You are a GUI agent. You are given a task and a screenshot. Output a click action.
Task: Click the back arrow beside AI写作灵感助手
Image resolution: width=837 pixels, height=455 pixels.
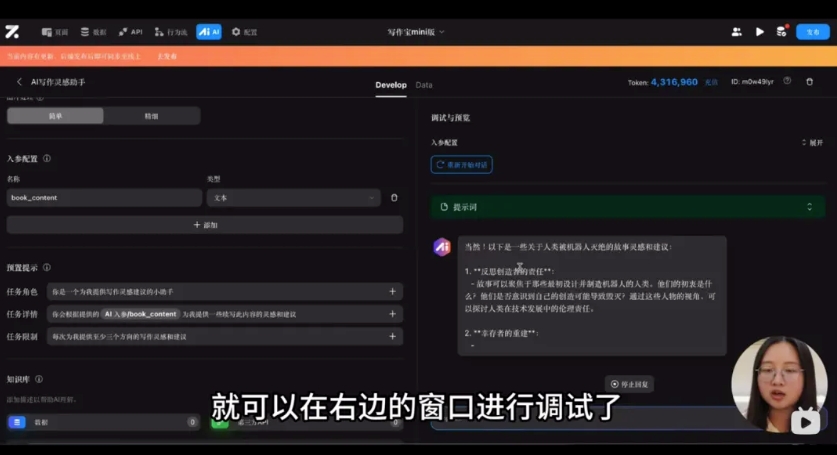pos(19,82)
